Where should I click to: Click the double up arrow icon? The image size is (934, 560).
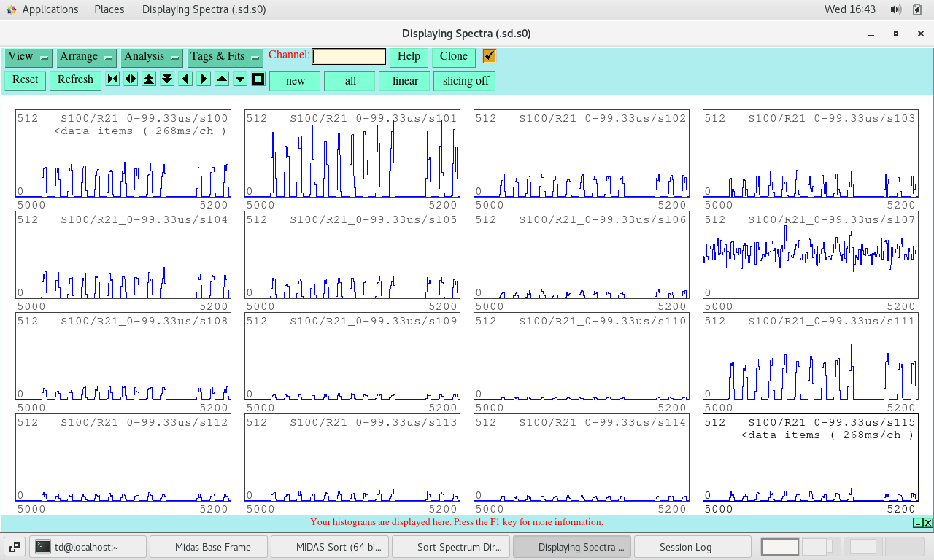point(149,79)
